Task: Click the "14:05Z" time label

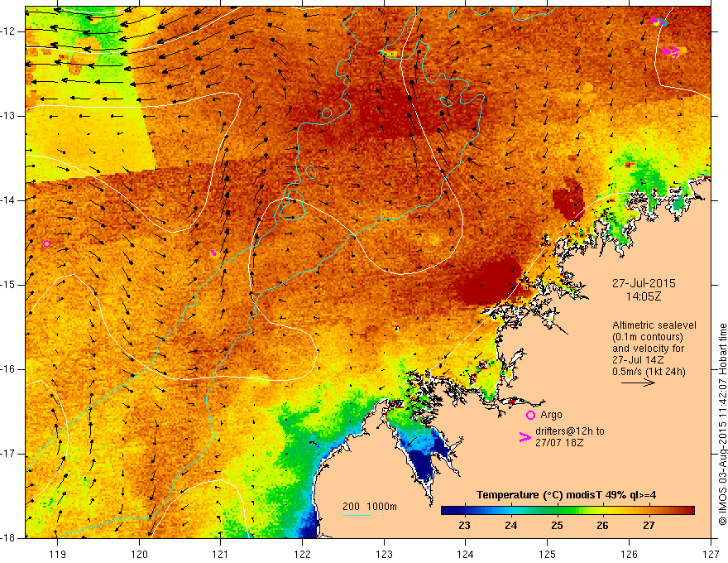Action: coord(643,296)
